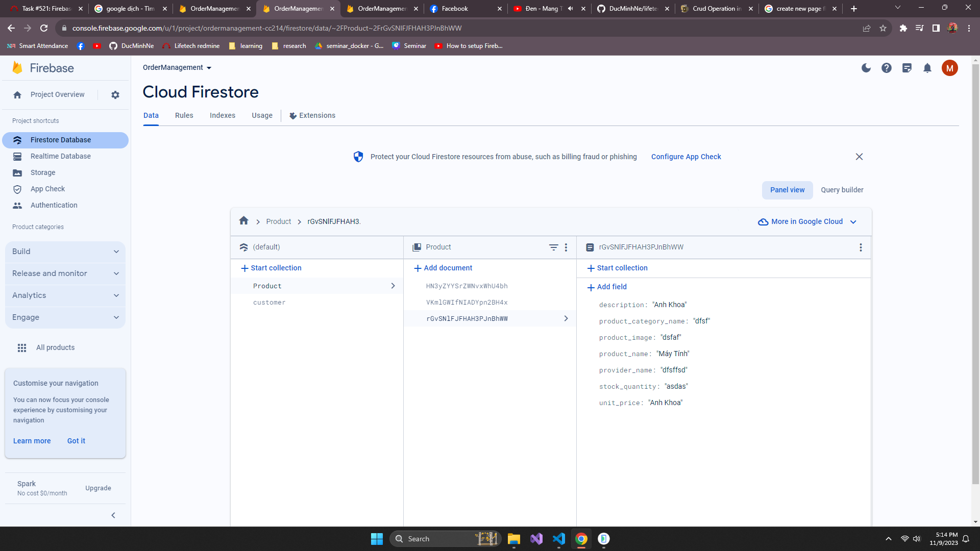The image size is (980, 551).
Task: Click Configure App Check link
Action: pyautogui.click(x=686, y=157)
